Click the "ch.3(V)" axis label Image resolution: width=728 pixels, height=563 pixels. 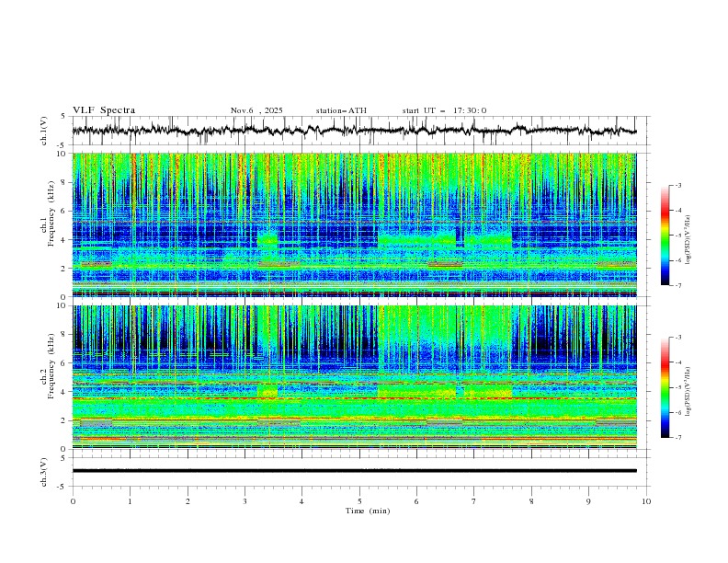click(44, 472)
